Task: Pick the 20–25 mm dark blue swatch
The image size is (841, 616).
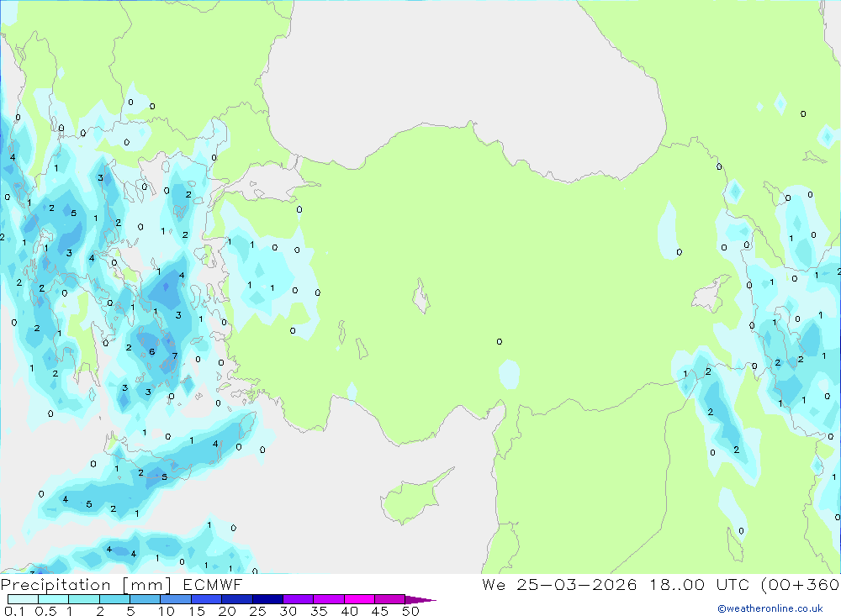Action: (x=236, y=599)
